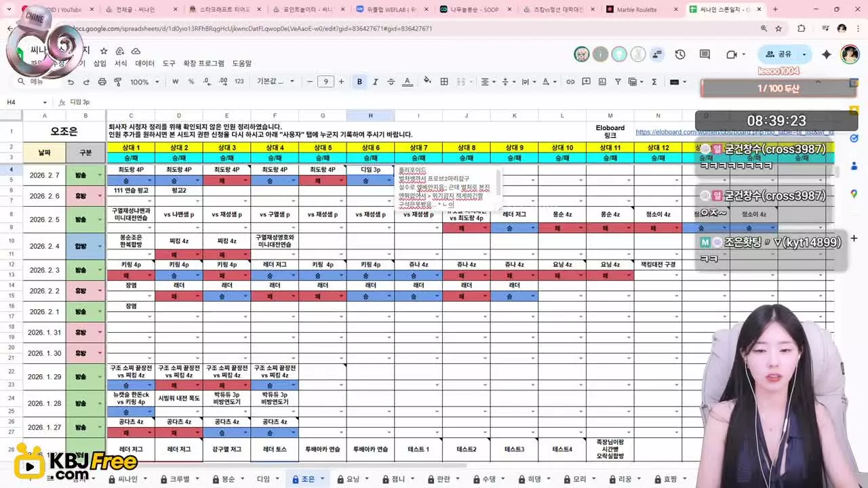Activate the paint format tool
The image size is (868, 488).
pos(118,82)
